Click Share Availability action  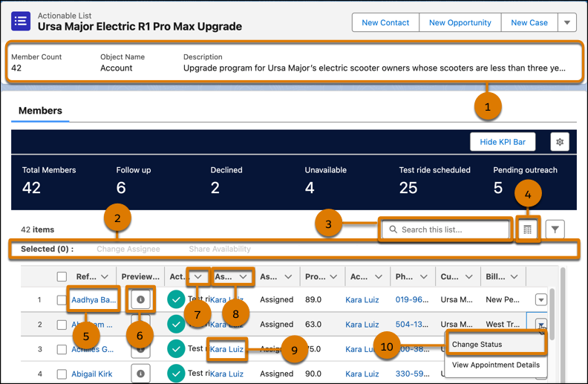[220, 249]
